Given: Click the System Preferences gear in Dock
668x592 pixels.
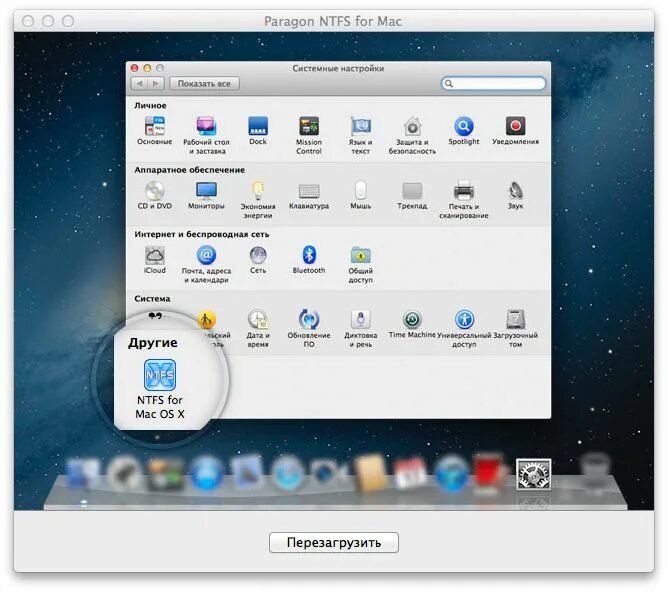Looking at the screenshot, I should point(533,474).
